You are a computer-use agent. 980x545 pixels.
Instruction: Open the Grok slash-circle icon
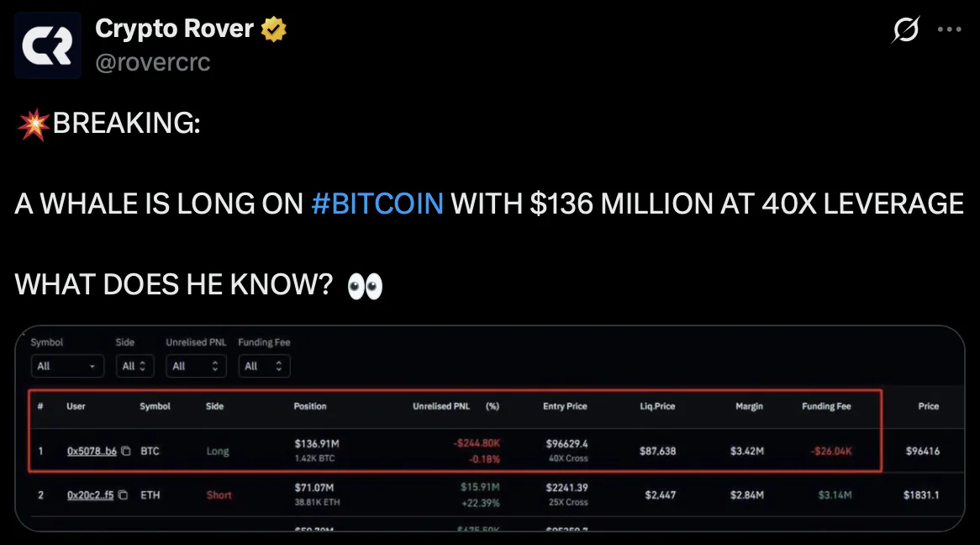coord(905,29)
